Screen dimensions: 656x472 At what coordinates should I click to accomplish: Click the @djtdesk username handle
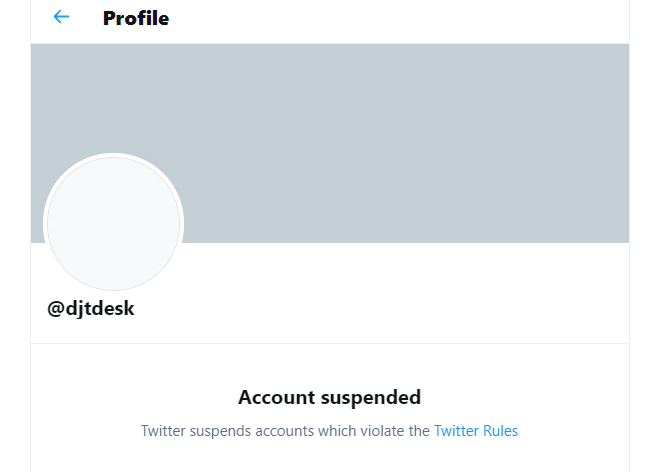(91, 308)
